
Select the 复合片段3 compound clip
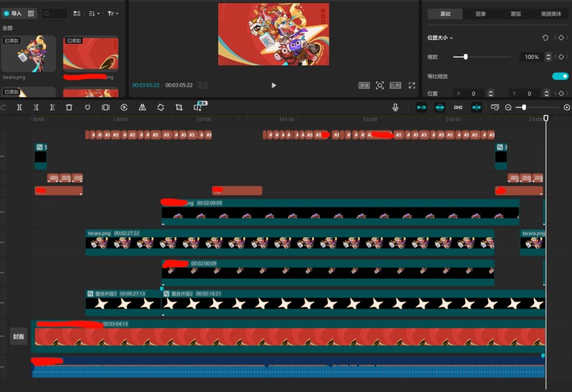pyautogui.click(x=123, y=303)
